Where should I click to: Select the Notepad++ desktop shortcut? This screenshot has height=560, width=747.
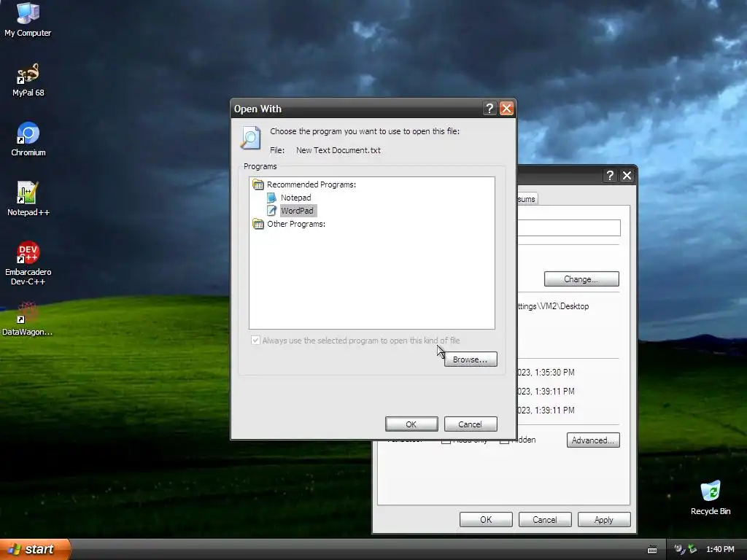(x=28, y=199)
